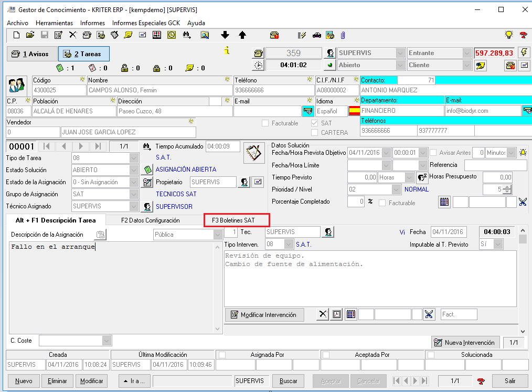This screenshot has height=392, width=532.
Task: Click the green tag icon beside ASIGNACIÓN ABIERTA
Action: tap(147, 169)
